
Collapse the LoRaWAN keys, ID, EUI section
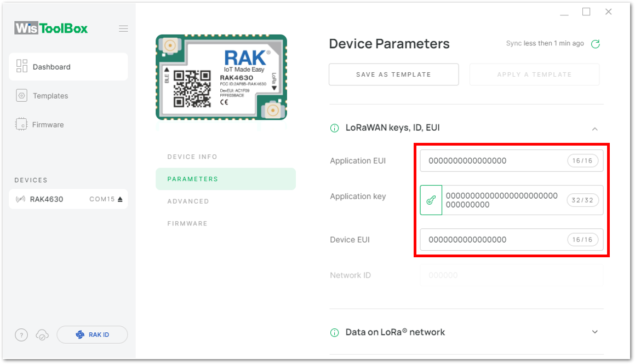pos(595,129)
